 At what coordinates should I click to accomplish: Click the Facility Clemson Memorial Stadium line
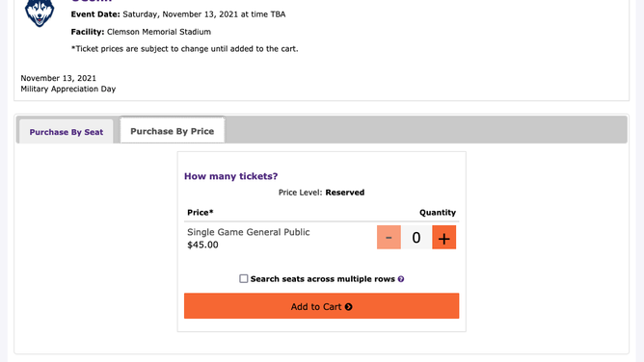(141, 32)
